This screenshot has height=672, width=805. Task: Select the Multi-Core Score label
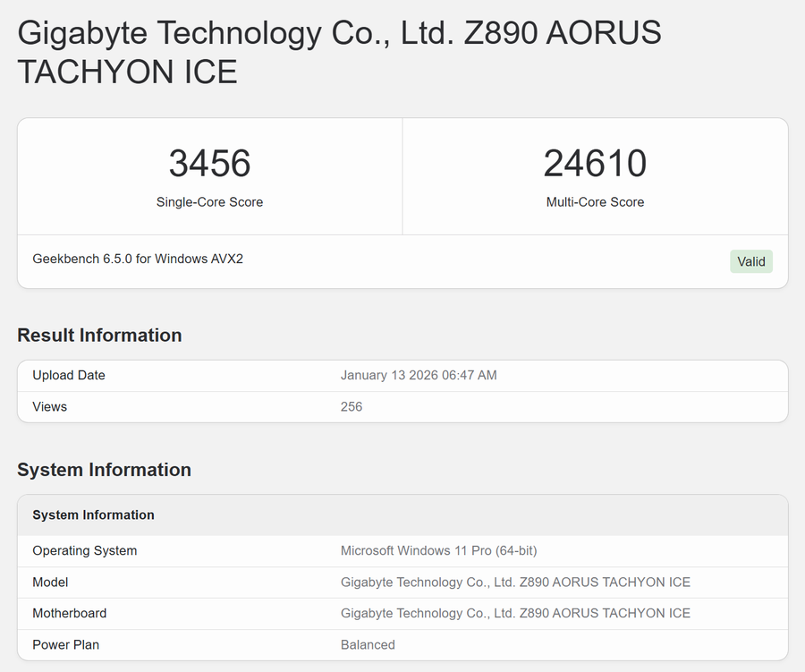(x=595, y=202)
